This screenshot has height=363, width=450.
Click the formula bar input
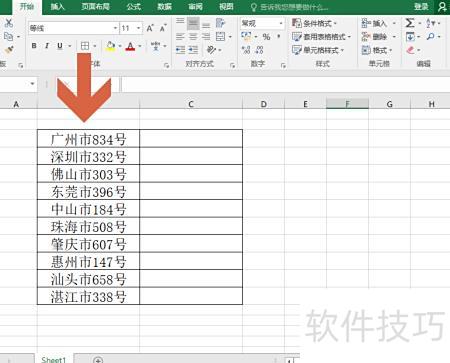tap(285, 85)
